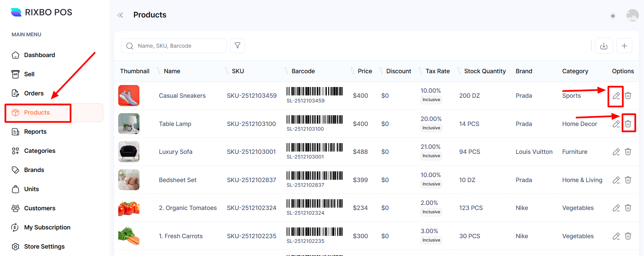Delete the Fresh Carrots product
This screenshot has height=256, width=644.
coord(628,236)
